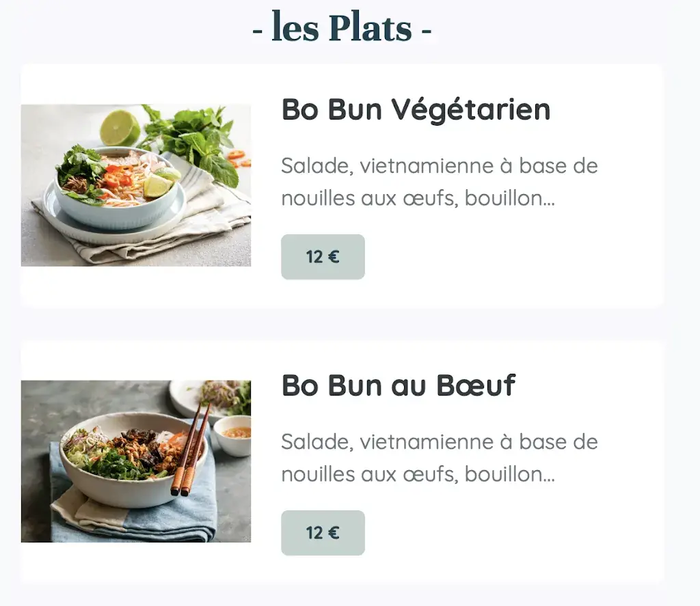The width and height of the screenshot is (700, 606).
Task: Click the whole lime in the vegetarian photo
Action: click(x=120, y=128)
